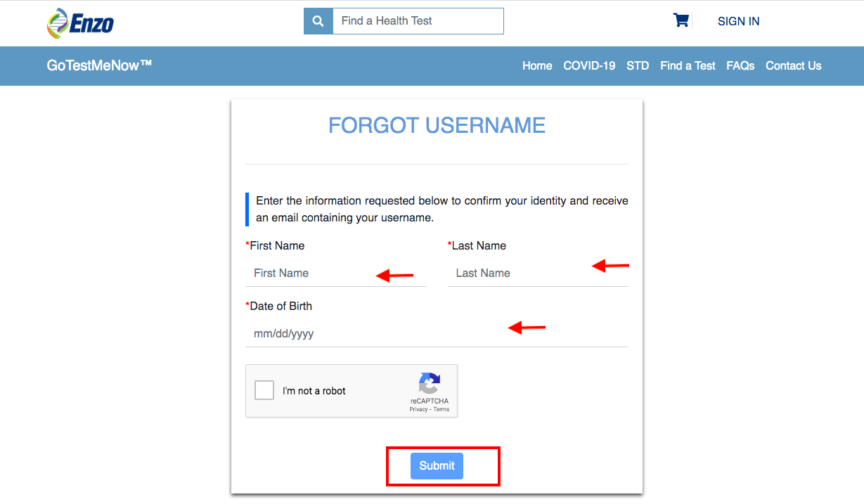Viewport: 864px width, 504px height.
Task: Open the COVID-19 menu item
Action: click(x=589, y=65)
